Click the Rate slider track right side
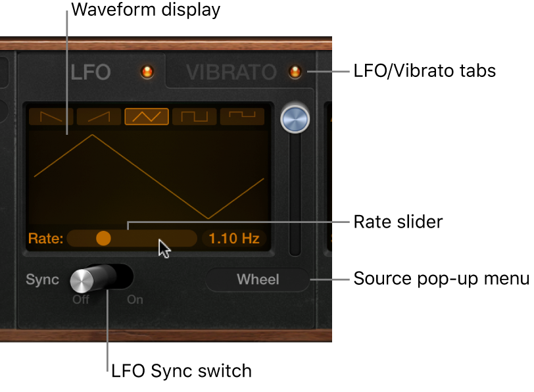Screen dimensions: 534x392 (x=164, y=238)
